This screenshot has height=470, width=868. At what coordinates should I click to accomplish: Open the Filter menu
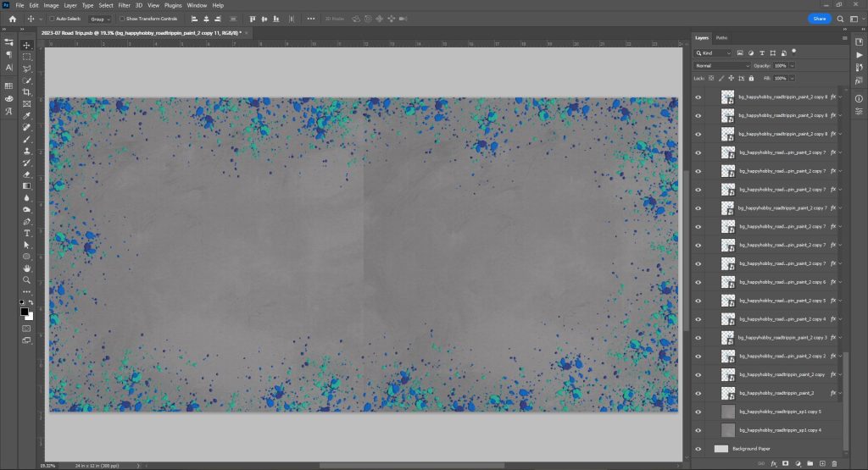(125, 5)
